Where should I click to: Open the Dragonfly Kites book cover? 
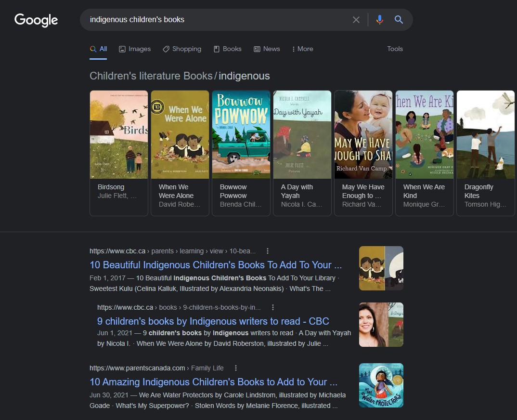pyautogui.click(x=486, y=134)
